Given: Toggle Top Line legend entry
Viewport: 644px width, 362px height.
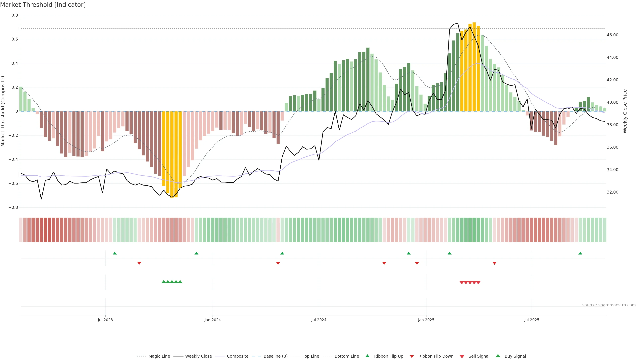Looking at the screenshot, I should click(x=311, y=356).
